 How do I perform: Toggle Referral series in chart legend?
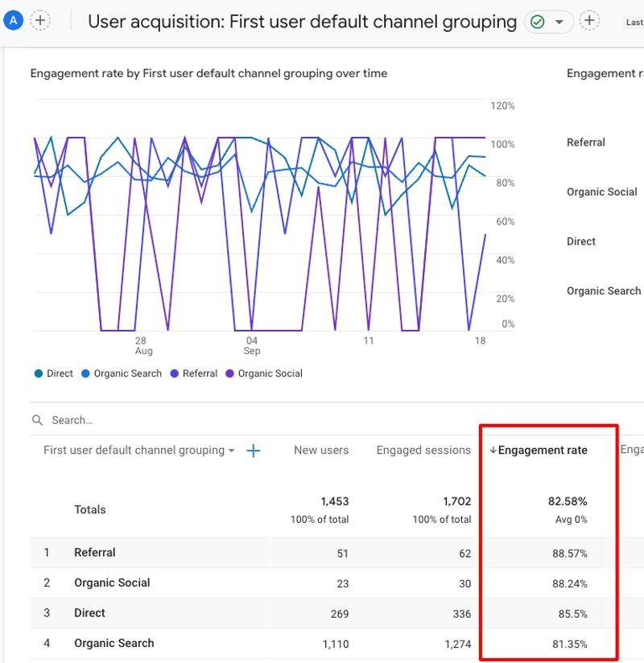(x=193, y=373)
